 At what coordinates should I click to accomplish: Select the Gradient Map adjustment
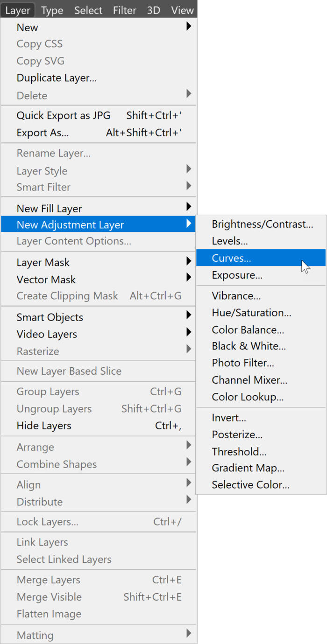pyautogui.click(x=249, y=468)
